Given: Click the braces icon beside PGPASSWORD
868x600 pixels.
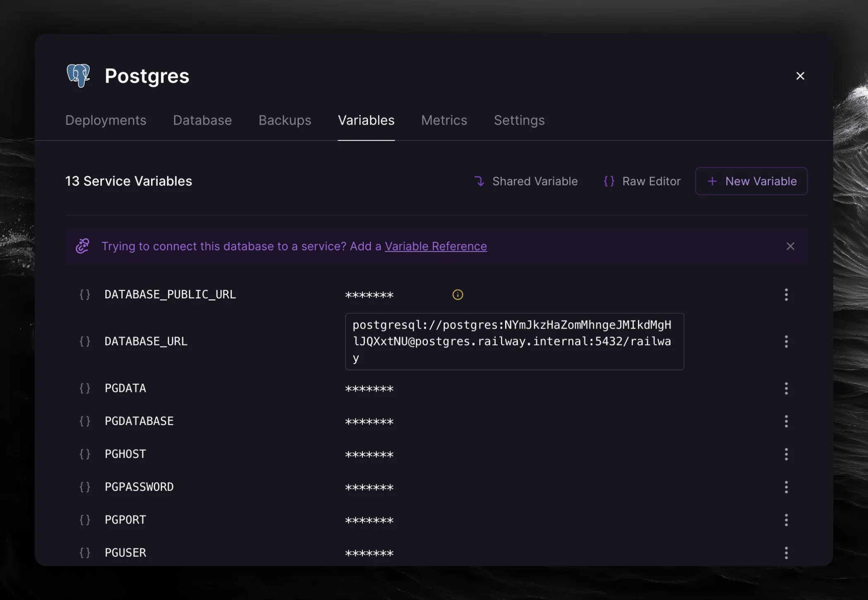Looking at the screenshot, I should [85, 487].
